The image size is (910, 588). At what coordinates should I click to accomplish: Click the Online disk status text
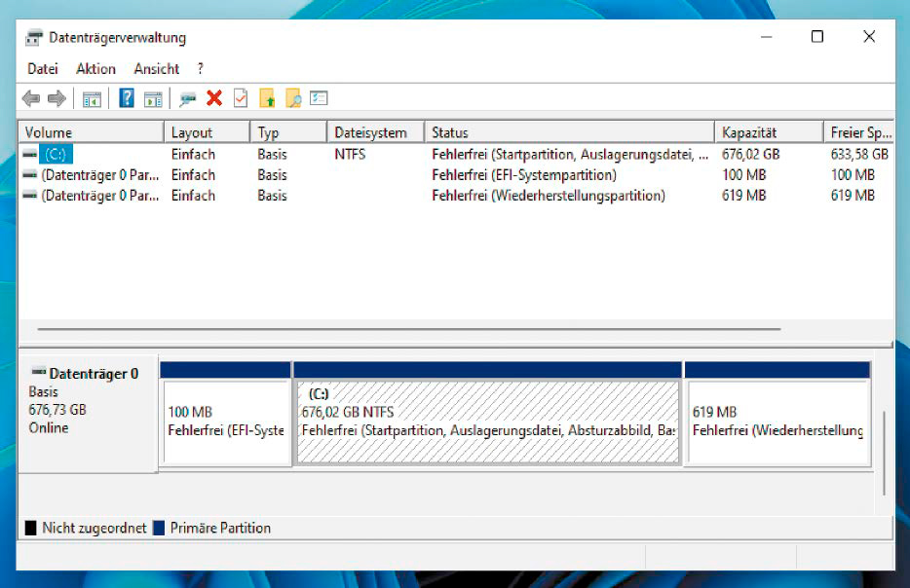pyautogui.click(x=49, y=428)
